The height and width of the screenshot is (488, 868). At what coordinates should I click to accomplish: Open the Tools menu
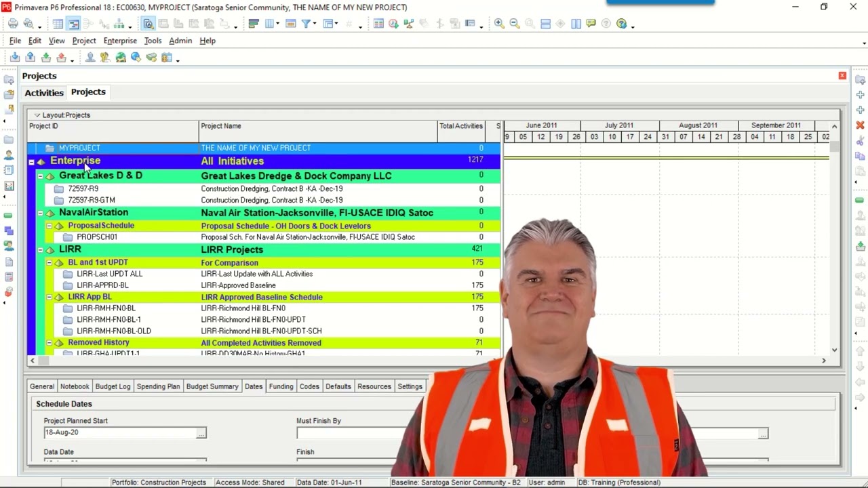coord(153,41)
